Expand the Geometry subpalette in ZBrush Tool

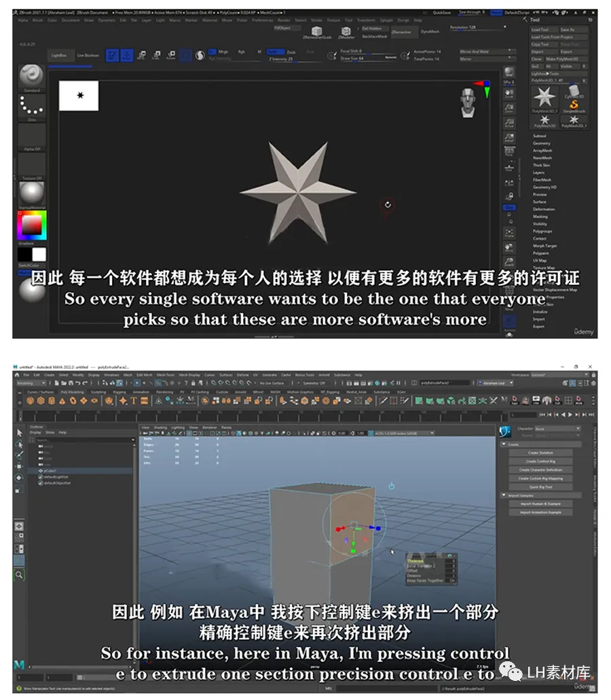[x=541, y=143]
